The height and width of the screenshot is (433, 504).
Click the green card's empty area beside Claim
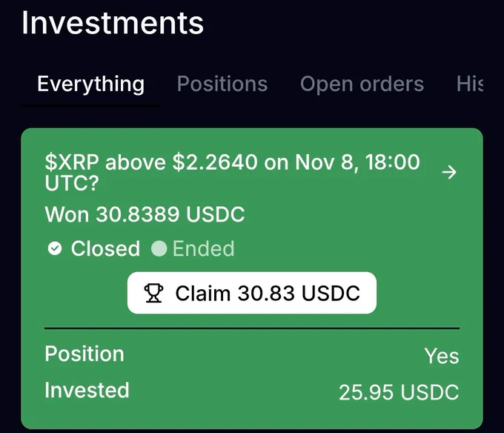430,294
